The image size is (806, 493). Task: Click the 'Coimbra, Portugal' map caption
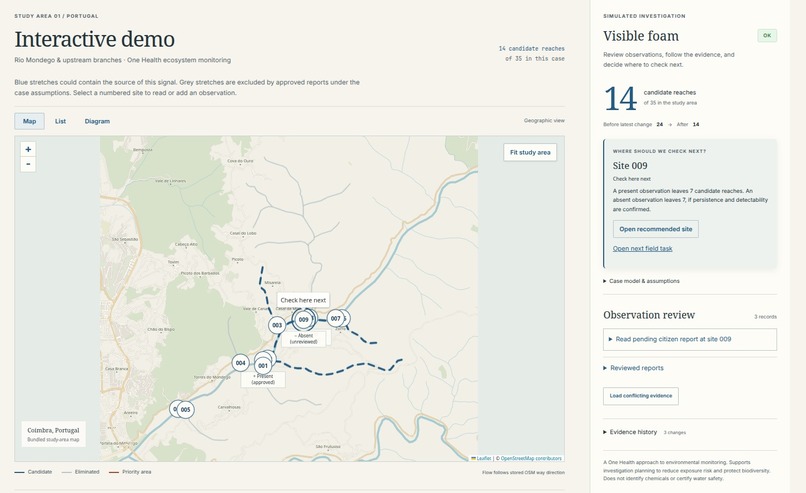[x=53, y=430]
